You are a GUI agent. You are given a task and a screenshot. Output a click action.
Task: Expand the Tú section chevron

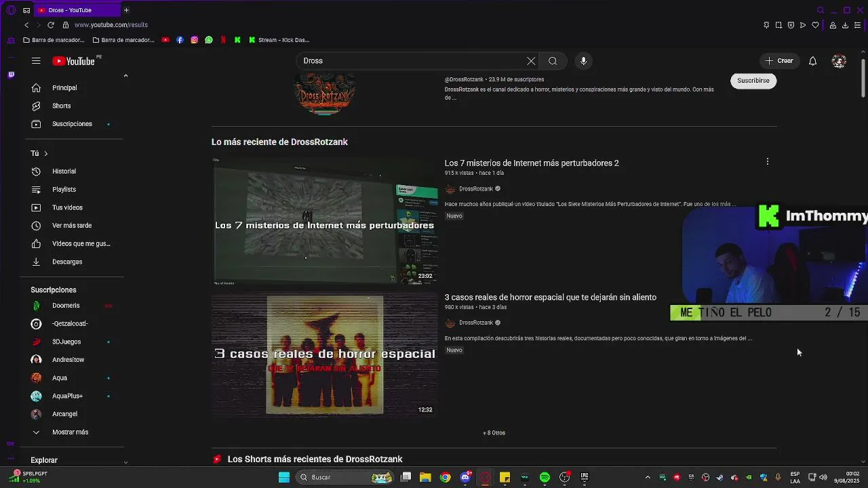(x=45, y=154)
